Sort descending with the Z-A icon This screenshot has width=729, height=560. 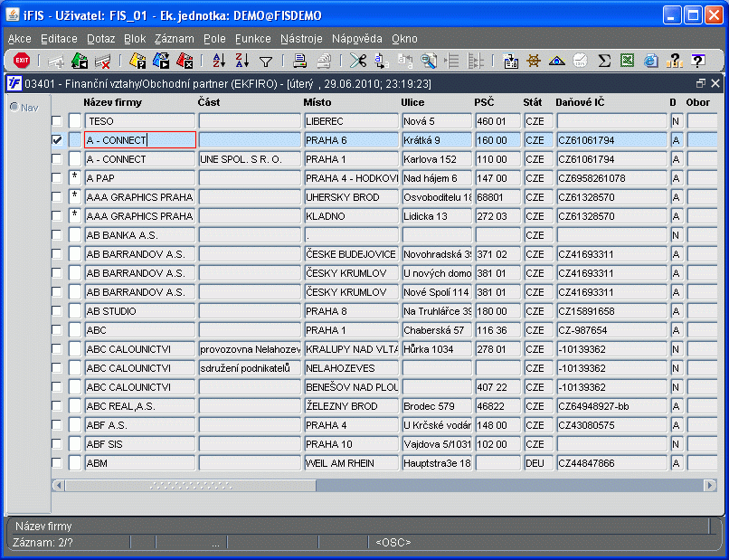pos(241,61)
